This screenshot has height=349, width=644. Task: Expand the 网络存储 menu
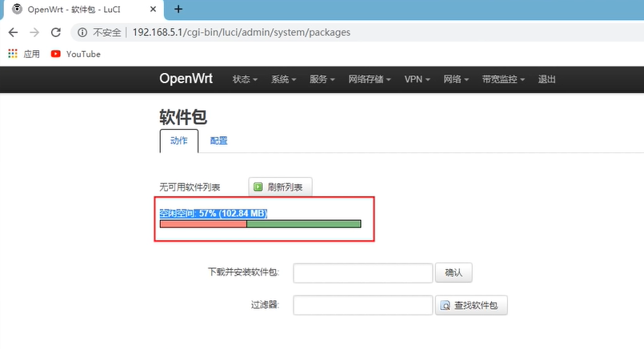click(x=370, y=79)
